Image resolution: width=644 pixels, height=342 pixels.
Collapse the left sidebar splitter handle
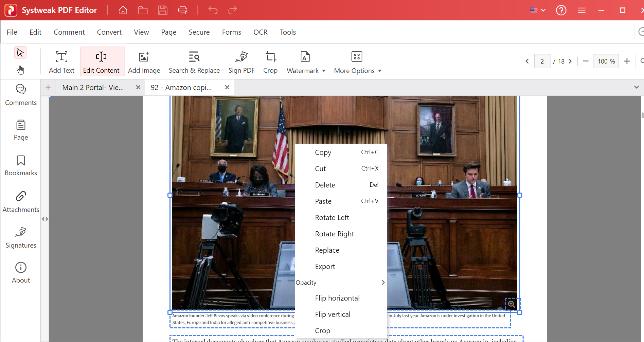click(x=45, y=219)
